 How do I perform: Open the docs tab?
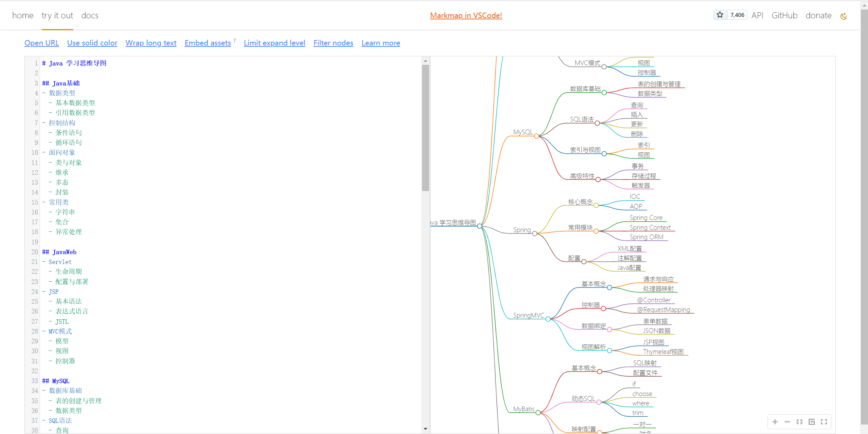coord(90,16)
